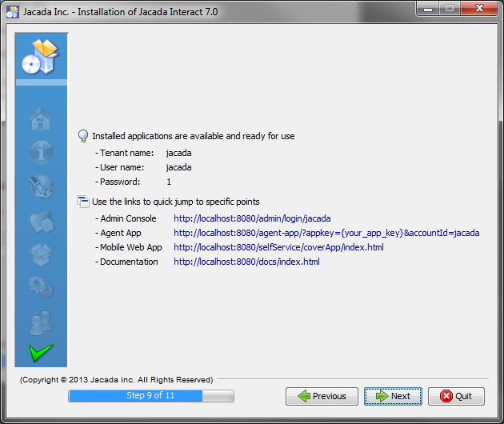
Task: Click the Step 9 of 11 progress bar
Action: 151,396
